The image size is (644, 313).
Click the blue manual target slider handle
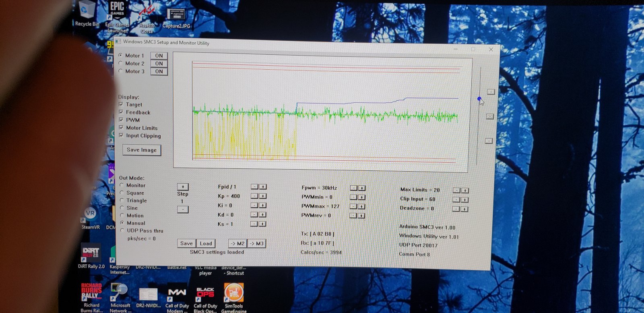pyautogui.click(x=479, y=99)
